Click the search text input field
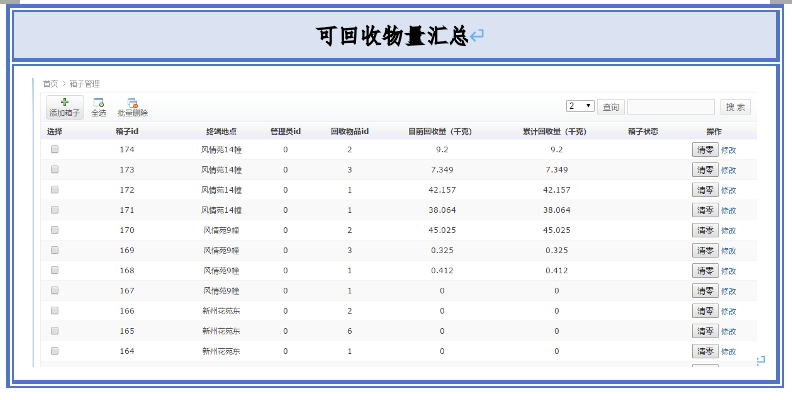The width and height of the screenshot is (792, 400). click(670, 107)
